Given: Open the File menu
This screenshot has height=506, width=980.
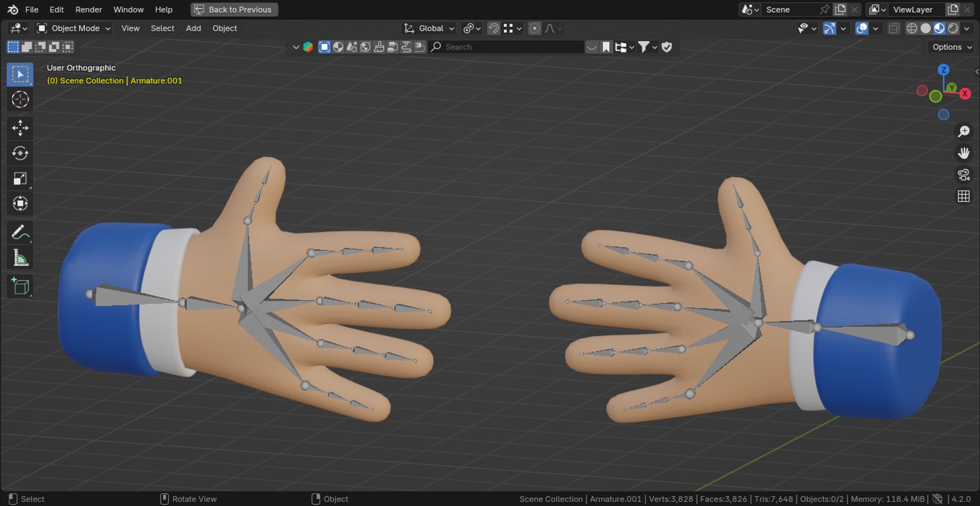Looking at the screenshot, I should [32, 10].
